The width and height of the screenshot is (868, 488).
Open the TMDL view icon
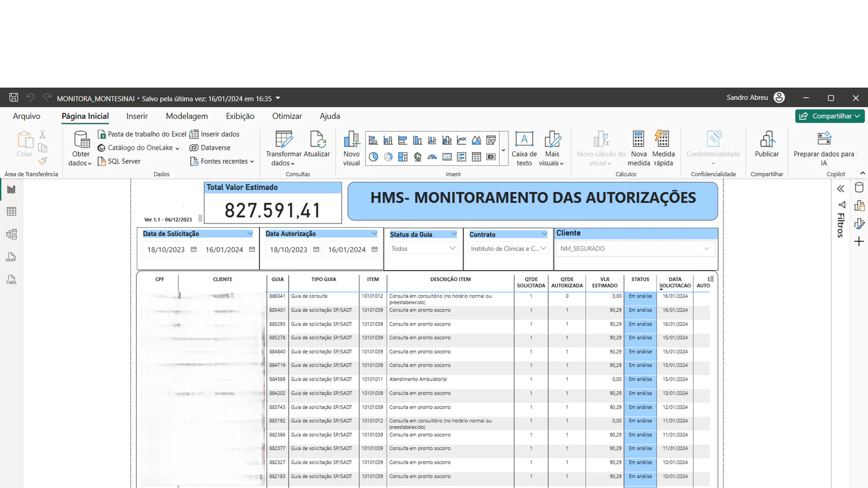(11, 280)
